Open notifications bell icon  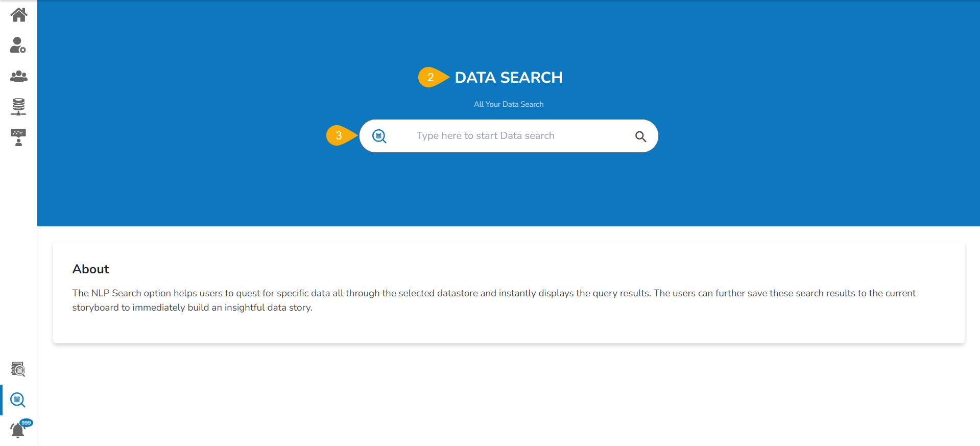point(17,431)
